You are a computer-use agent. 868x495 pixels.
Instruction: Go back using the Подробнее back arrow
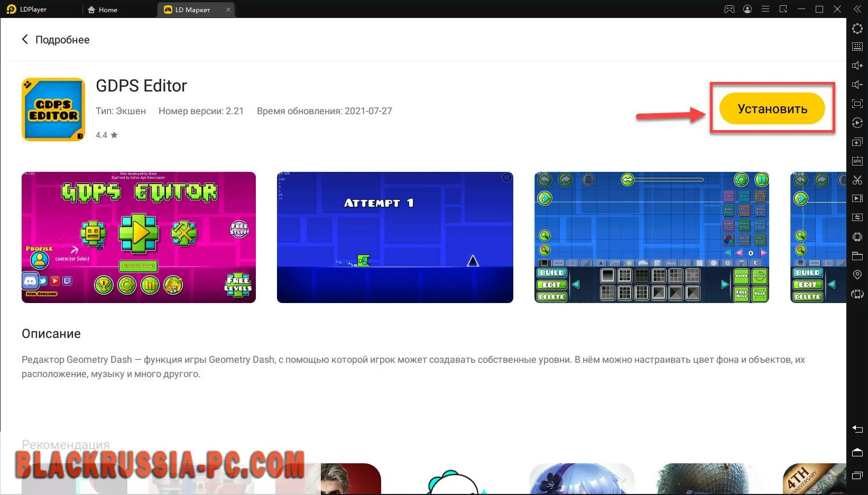pyautogui.click(x=25, y=40)
